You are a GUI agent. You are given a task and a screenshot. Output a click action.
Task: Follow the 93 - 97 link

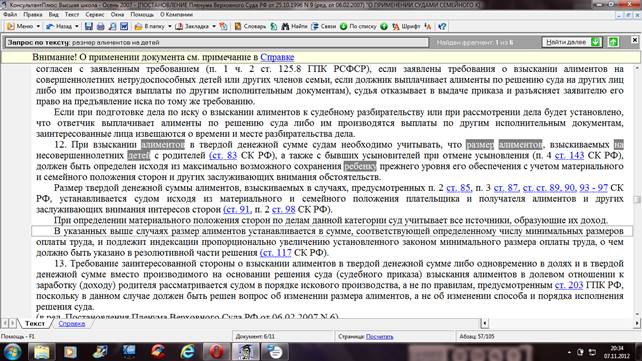(x=593, y=188)
